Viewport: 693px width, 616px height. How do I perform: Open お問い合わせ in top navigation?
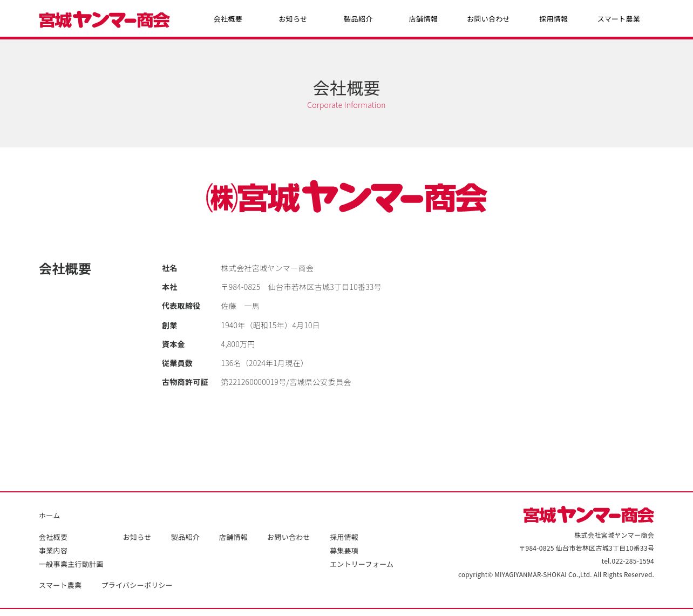pyautogui.click(x=488, y=19)
